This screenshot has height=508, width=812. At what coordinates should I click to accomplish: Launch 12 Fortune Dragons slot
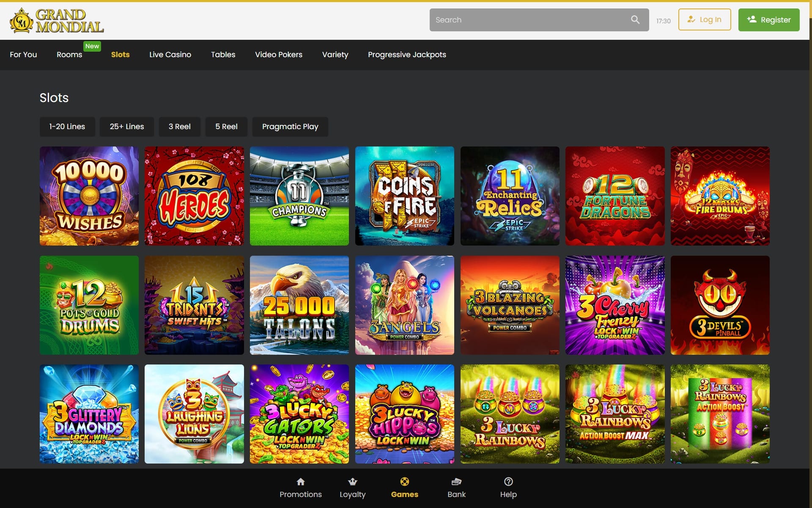pyautogui.click(x=615, y=196)
